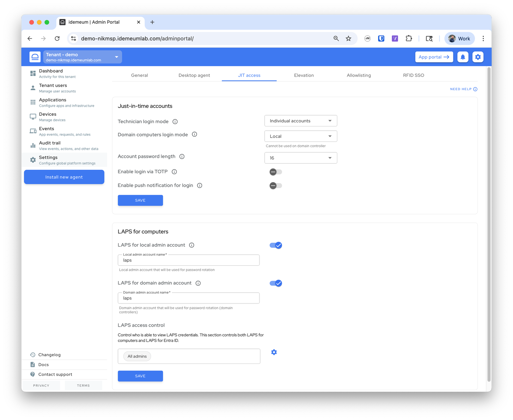The image size is (513, 420).
Task: Open the TERMS link
Action: point(83,386)
